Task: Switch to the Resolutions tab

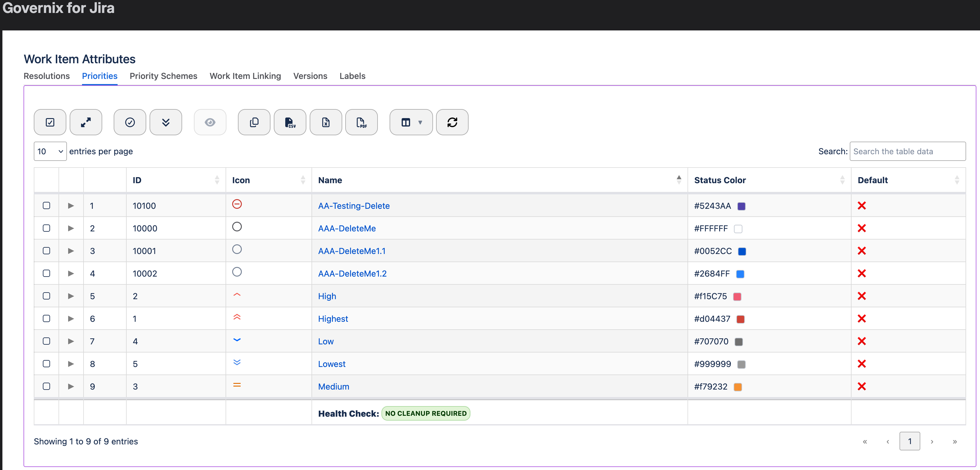Action: pyautogui.click(x=47, y=76)
